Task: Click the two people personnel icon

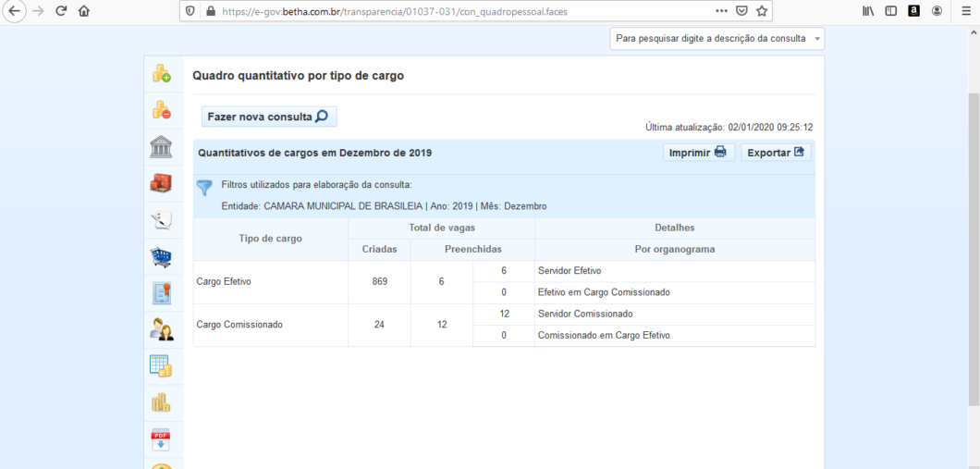Action: pyautogui.click(x=162, y=329)
